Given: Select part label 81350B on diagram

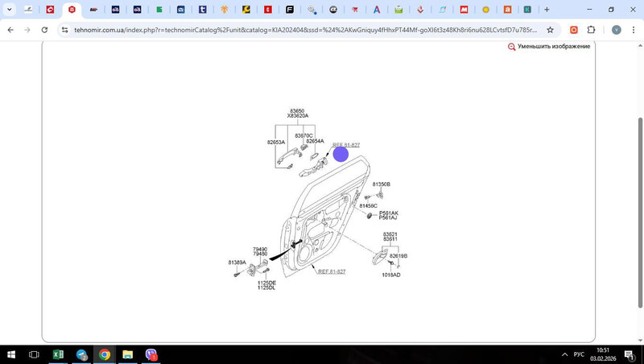Looking at the screenshot, I should (x=381, y=184).
